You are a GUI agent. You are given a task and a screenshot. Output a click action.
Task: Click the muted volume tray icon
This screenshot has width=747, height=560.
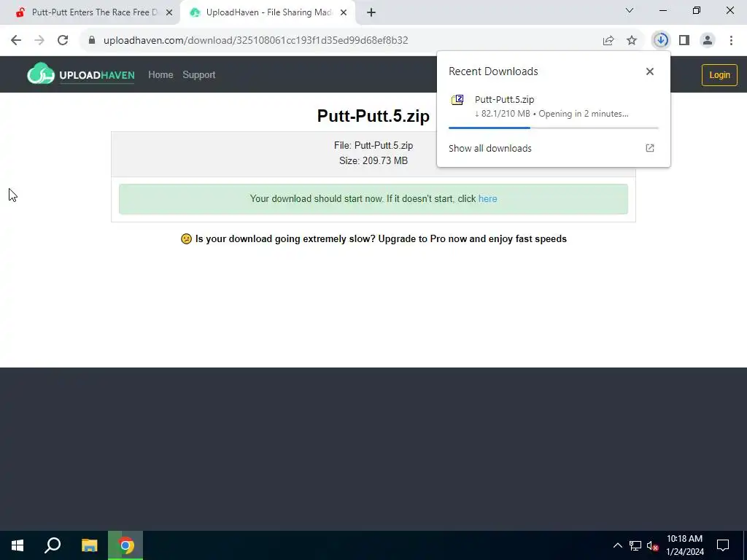pos(652,545)
